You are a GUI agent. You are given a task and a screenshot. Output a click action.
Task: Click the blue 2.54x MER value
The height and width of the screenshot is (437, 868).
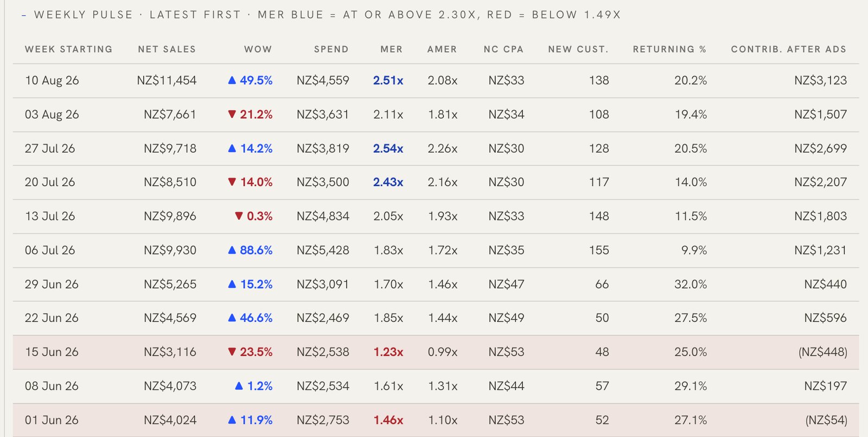[388, 149]
